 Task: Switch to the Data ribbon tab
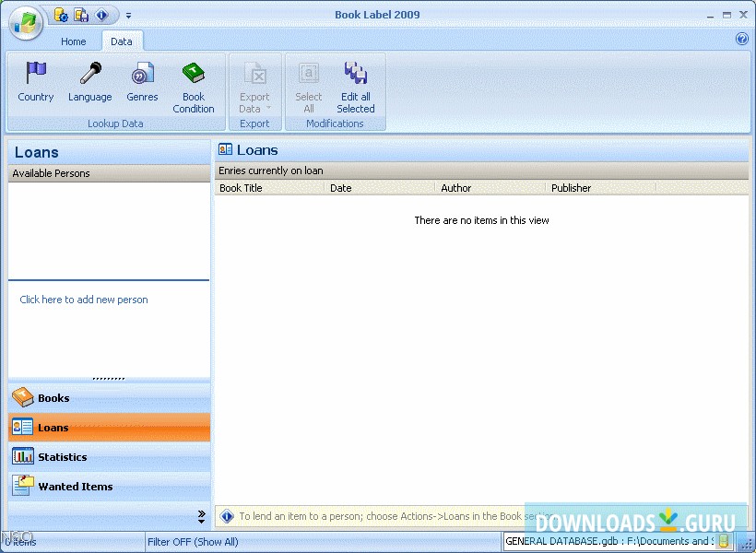pyautogui.click(x=121, y=41)
